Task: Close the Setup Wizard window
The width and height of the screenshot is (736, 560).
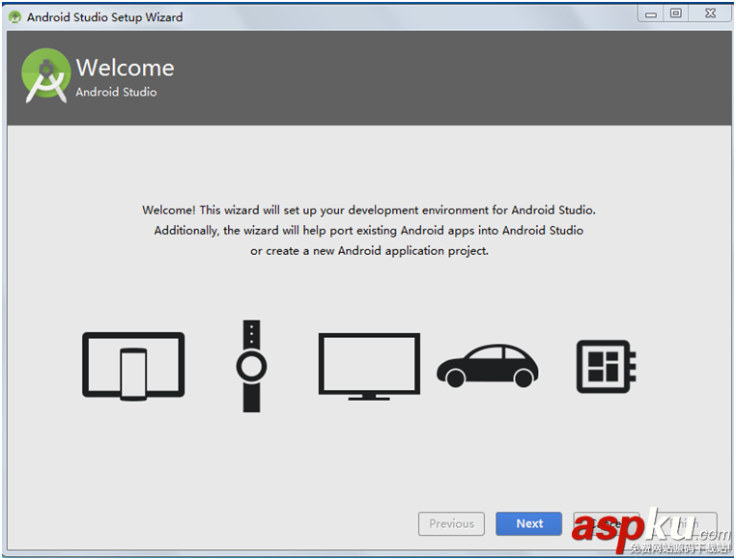Action: coord(710,14)
